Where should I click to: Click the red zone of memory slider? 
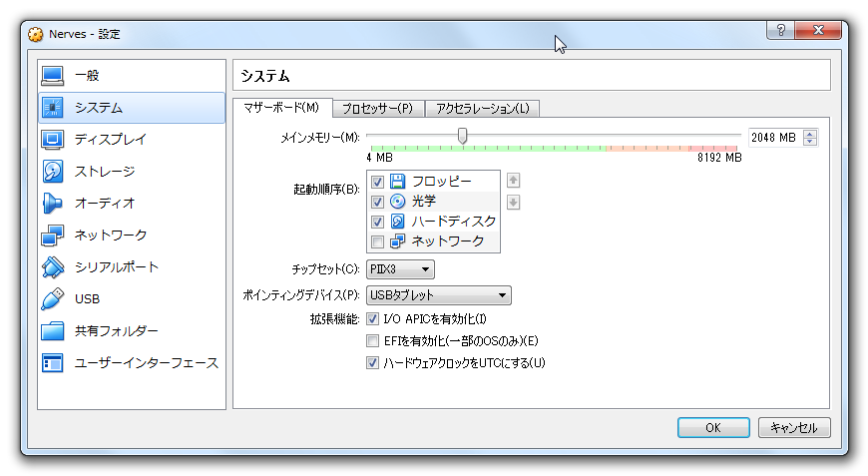pos(713,149)
